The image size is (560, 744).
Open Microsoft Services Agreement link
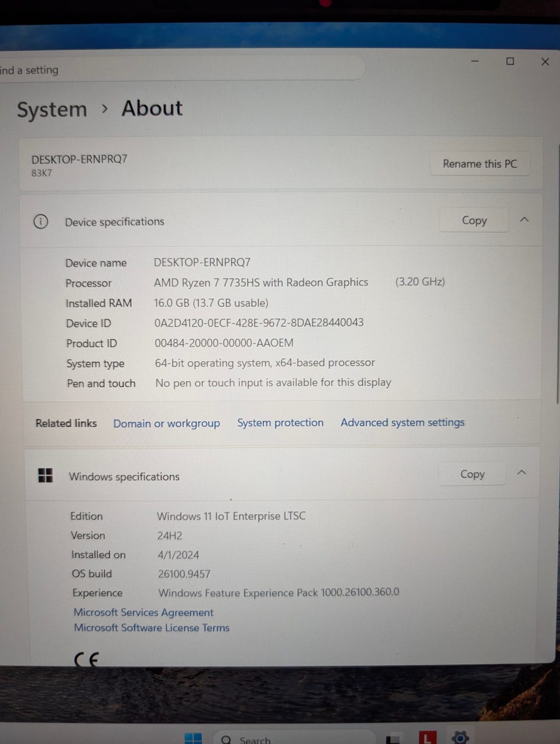(143, 612)
